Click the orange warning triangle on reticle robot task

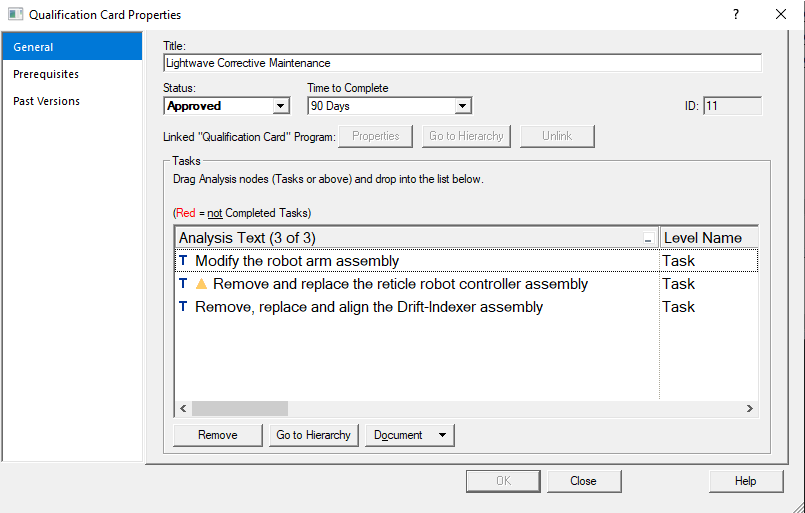click(201, 283)
